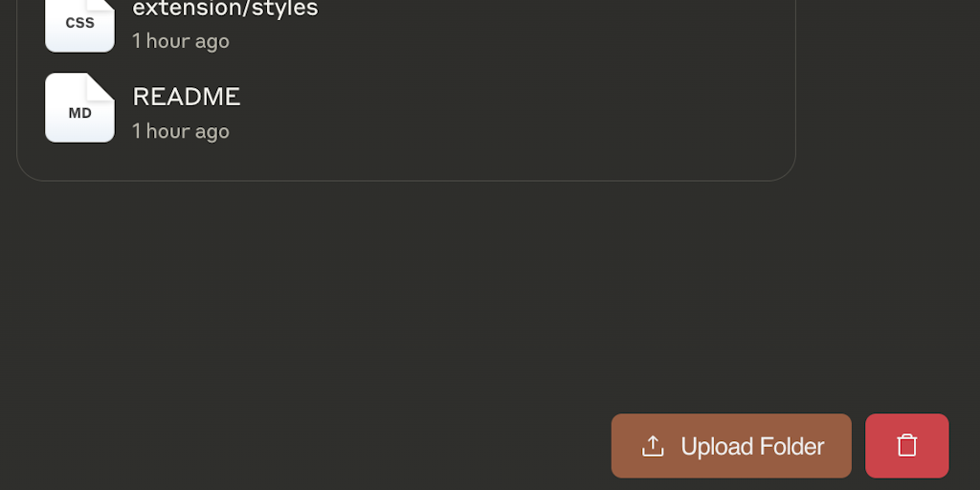The image size is (980, 490).
Task: Click the "1 hour ago" timestamp under README
Action: click(x=181, y=131)
